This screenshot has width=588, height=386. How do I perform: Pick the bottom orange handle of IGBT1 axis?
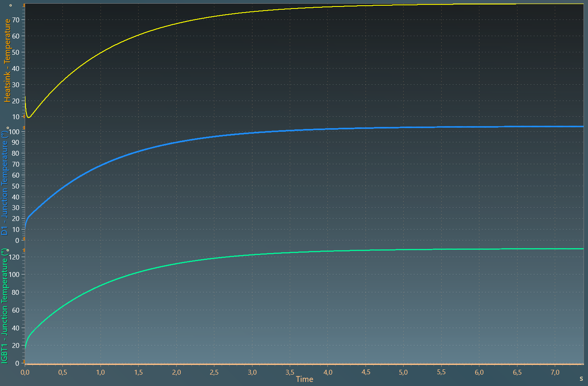pos(24,361)
